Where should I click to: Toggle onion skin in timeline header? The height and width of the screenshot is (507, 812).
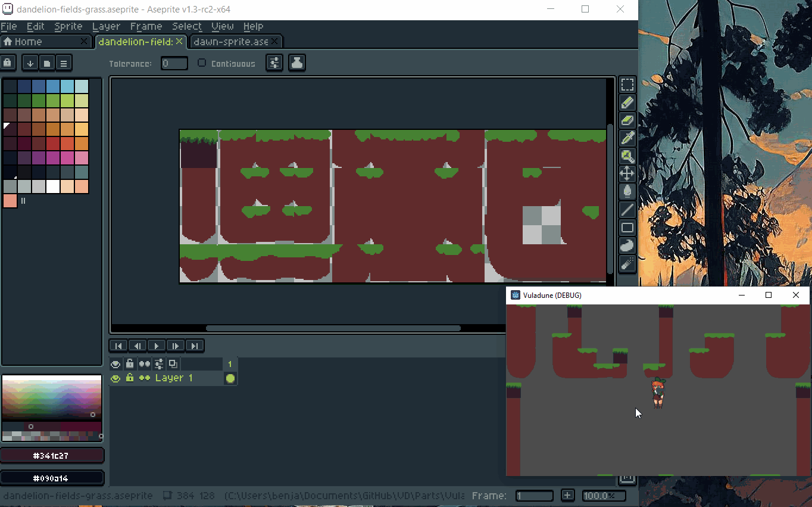pos(173,363)
